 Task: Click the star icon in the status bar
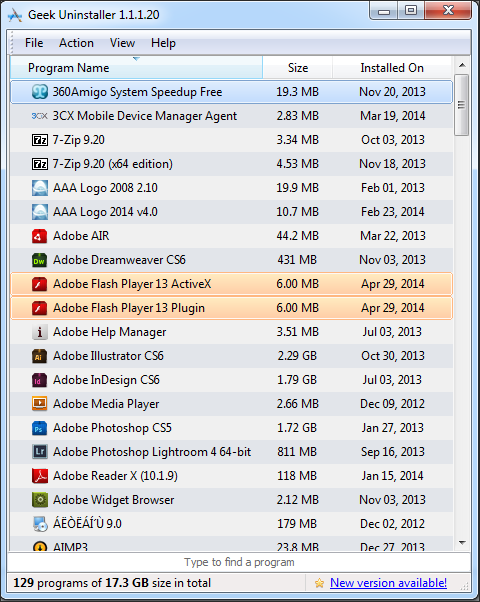coord(319,583)
